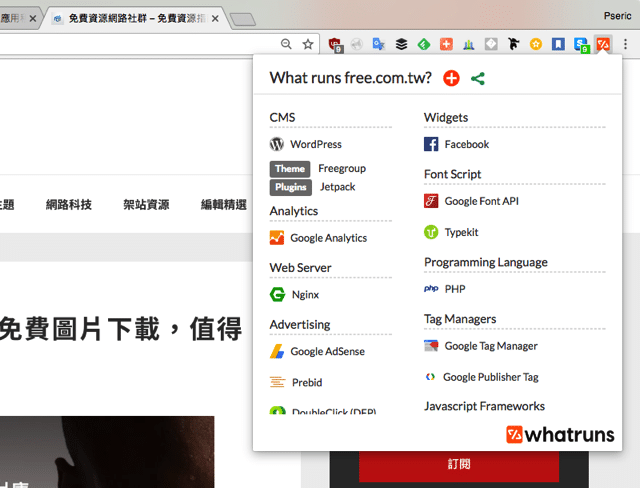640x488 pixels.
Task: Bookmark this page with the star icon
Action: pyautogui.click(x=308, y=44)
